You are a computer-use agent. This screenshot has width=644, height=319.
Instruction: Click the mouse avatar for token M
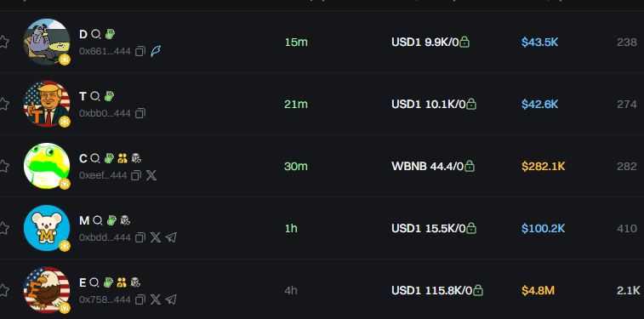pos(47,228)
